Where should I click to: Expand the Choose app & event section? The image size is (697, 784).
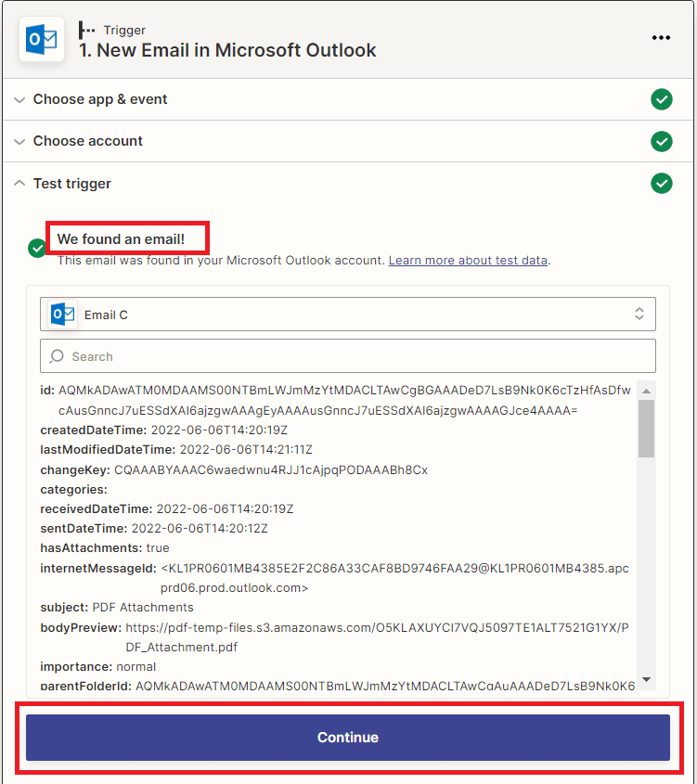point(100,99)
